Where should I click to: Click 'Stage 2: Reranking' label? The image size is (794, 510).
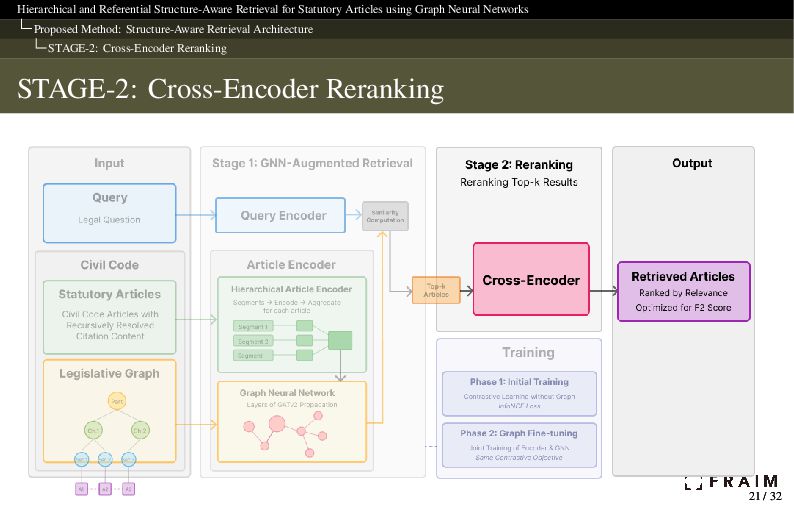[519, 165]
